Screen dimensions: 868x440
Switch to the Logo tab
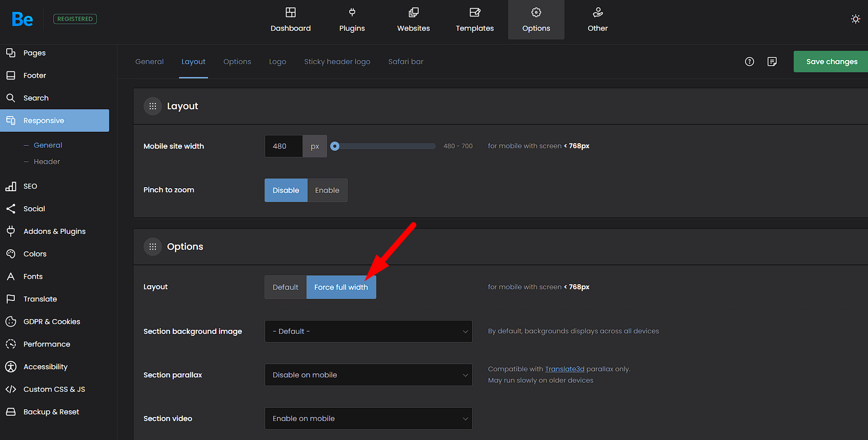pyautogui.click(x=278, y=62)
